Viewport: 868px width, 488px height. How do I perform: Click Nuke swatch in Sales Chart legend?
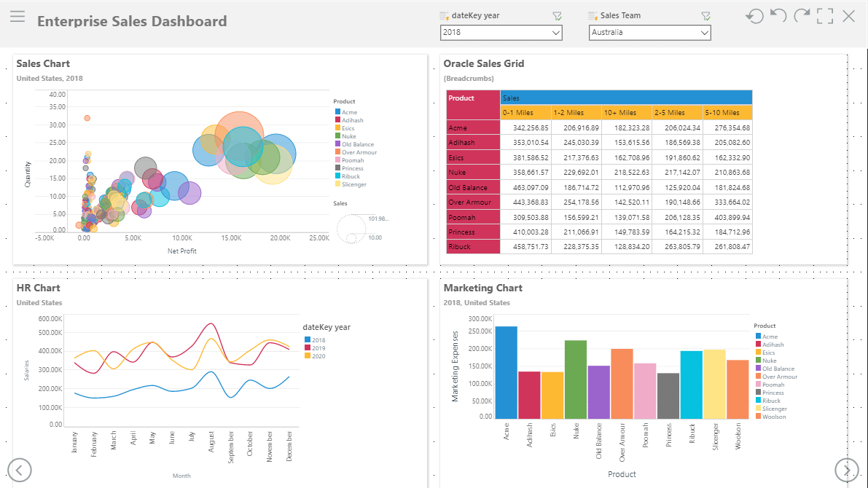[337, 136]
